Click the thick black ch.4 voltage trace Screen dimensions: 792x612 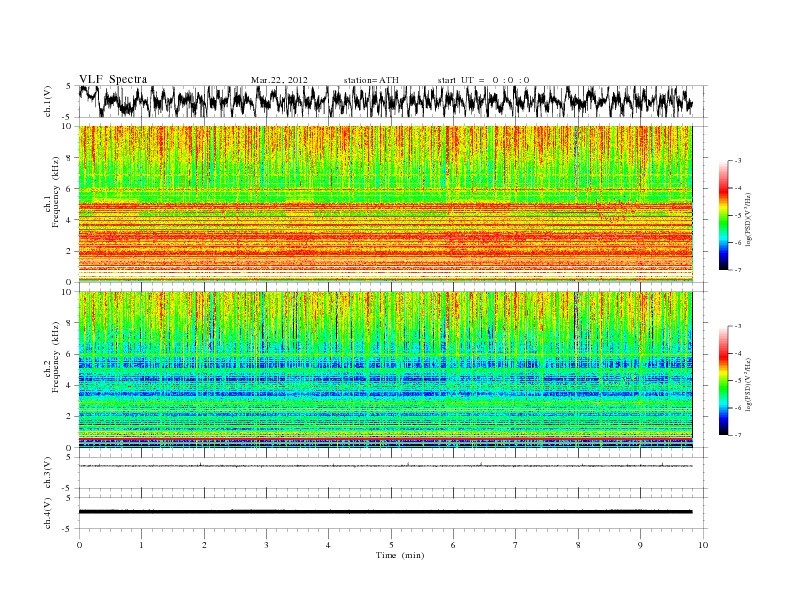coord(385,512)
